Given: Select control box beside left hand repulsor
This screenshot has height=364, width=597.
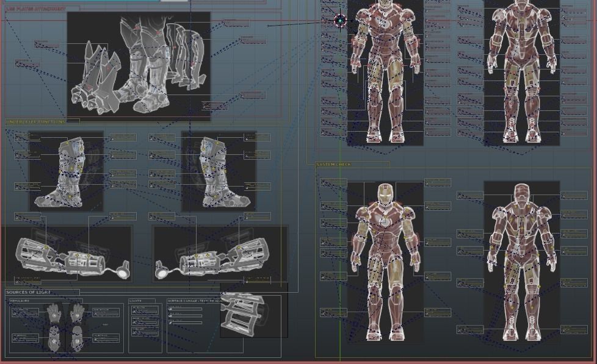Looking at the screenshot, I should coord(25,313).
